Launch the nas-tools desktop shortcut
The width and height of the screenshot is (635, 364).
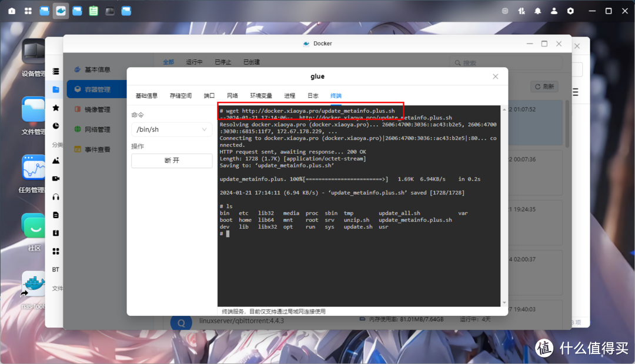(34, 282)
